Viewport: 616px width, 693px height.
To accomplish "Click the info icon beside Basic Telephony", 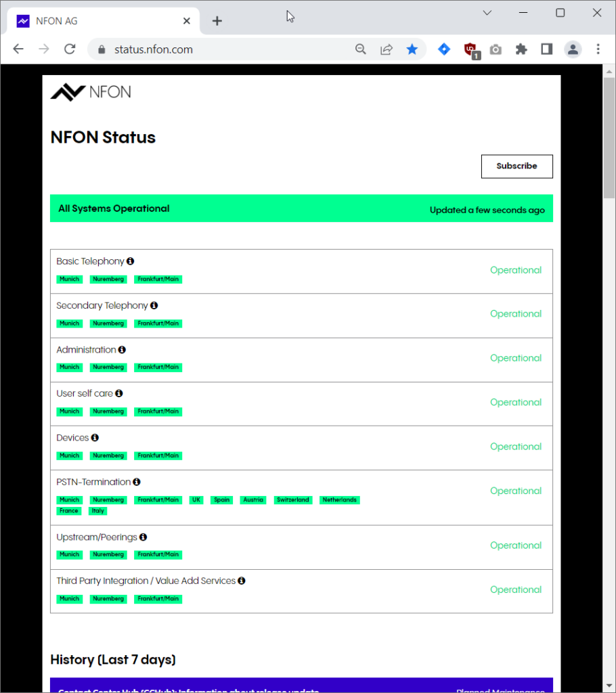I will pyautogui.click(x=130, y=261).
